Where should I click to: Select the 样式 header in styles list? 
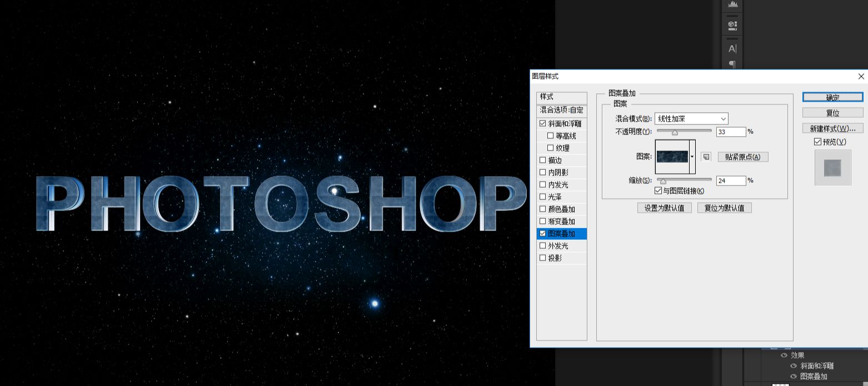(562, 97)
